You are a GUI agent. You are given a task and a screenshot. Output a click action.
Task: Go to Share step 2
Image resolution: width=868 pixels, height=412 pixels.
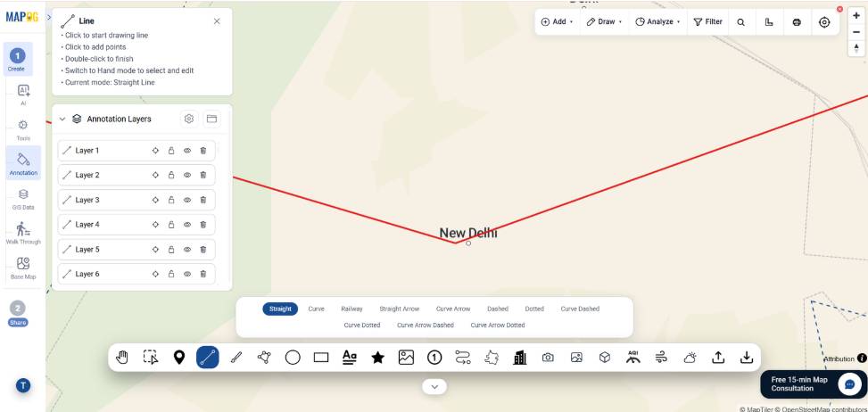[x=18, y=314]
